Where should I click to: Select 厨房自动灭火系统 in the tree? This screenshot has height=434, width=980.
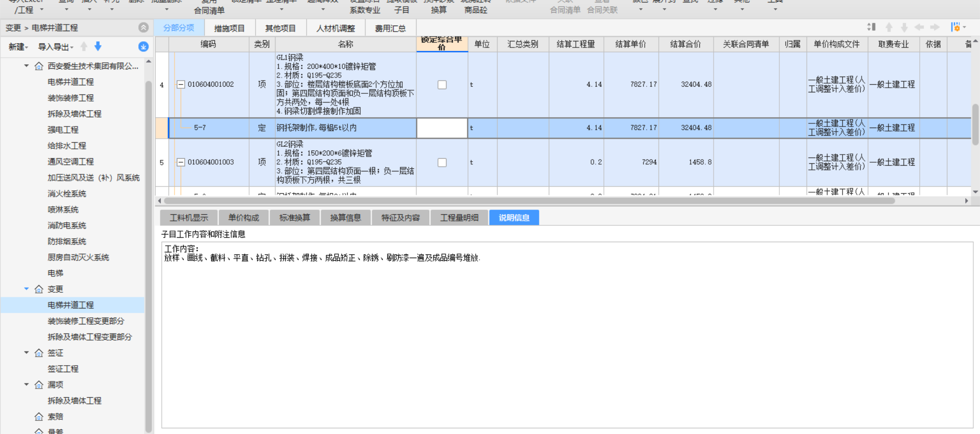(x=79, y=258)
